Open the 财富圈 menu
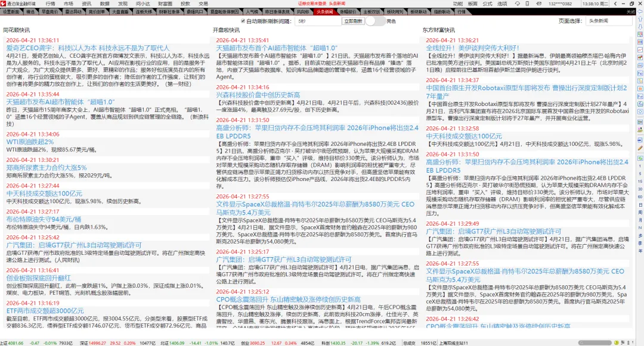Image resolution: width=644 pixels, height=346 pixels. coord(165,4)
